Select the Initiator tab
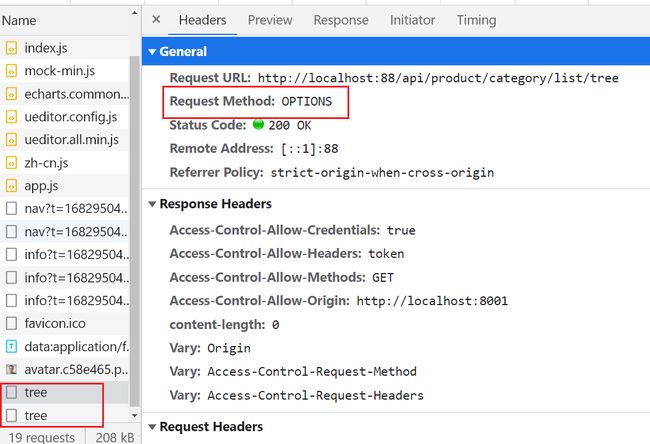The image size is (650, 444). click(412, 20)
